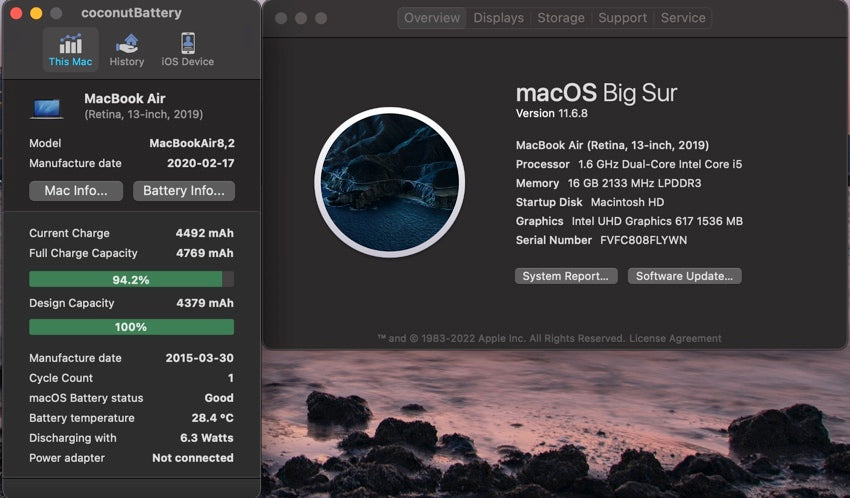The width and height of the screenshot is (850, 498).
Task: Open the History toolbar icon
Action: (126, 50)
